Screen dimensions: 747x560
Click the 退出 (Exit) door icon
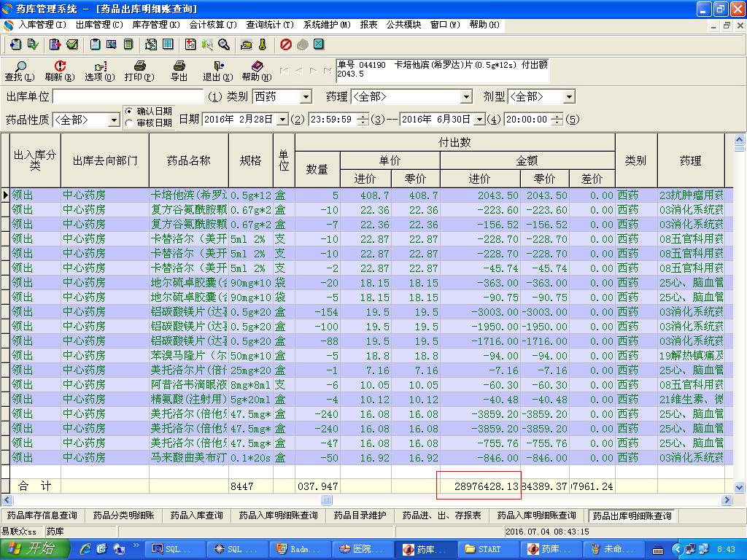(217, 67)
